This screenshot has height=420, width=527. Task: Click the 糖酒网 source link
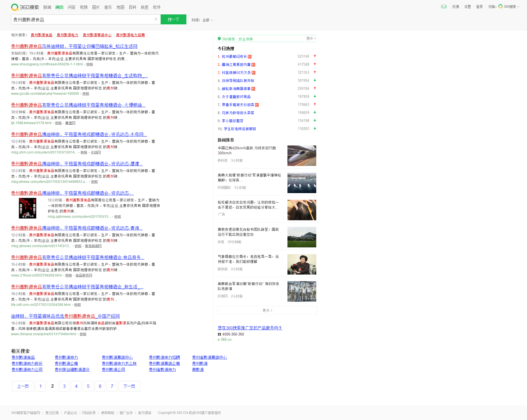[x=70, y=123]
